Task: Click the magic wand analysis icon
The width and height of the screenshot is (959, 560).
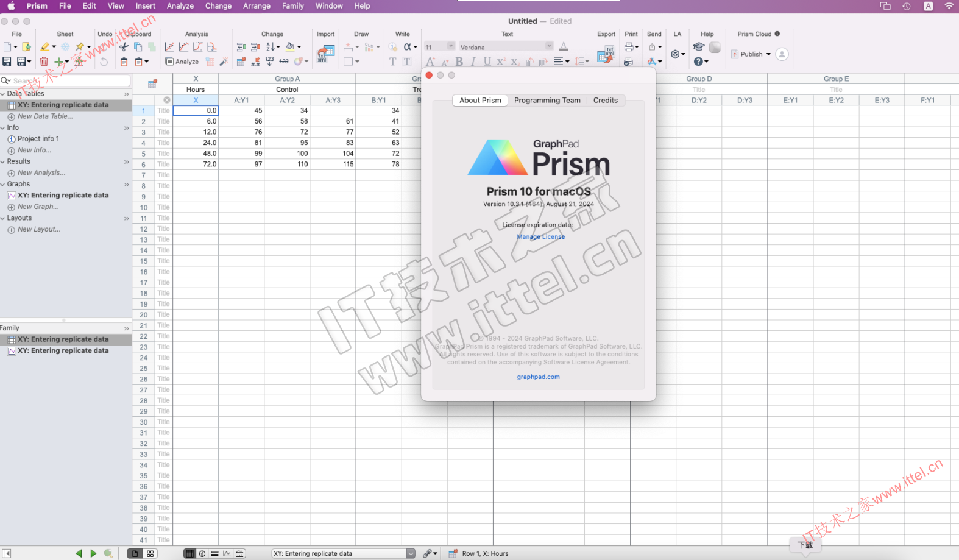Action: [224, 62]
